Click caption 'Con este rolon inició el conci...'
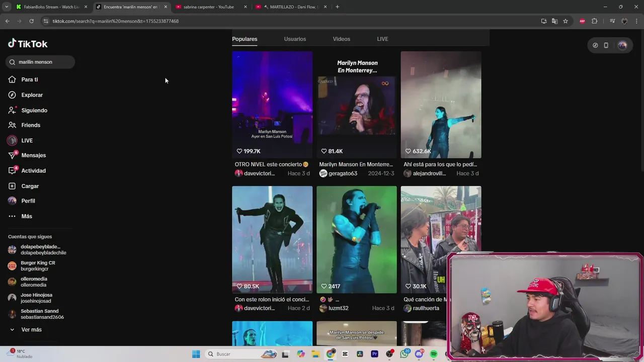The height and width of the screenshot is (362, 644). click(x=272, y=300)
